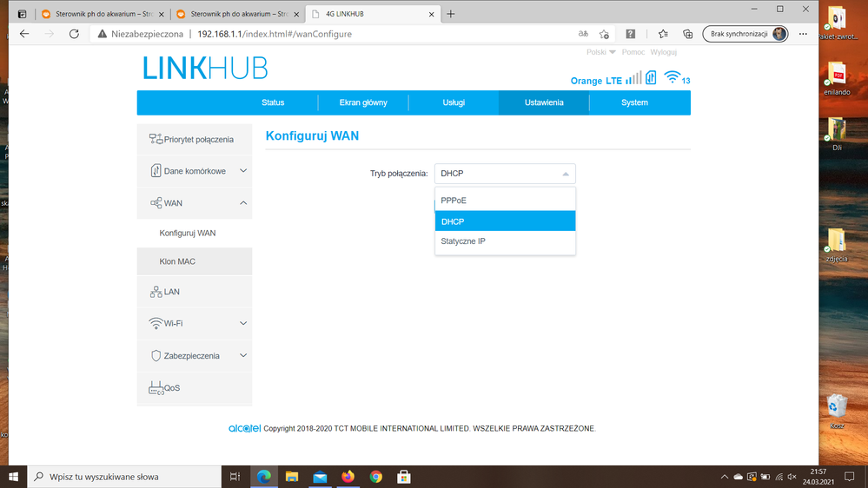Switch to the Ustawienia tab
The width and height of the screenshot is (868, 488).
click(544, 102)
